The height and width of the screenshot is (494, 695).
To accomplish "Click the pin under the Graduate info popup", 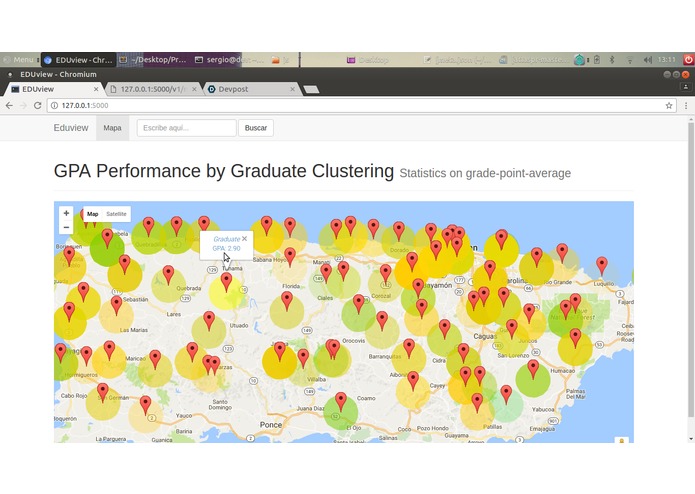I will click(226, 282).
